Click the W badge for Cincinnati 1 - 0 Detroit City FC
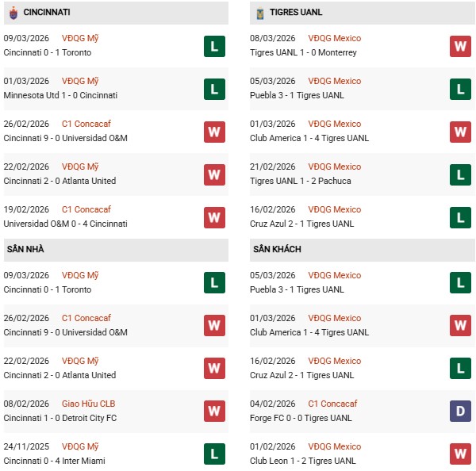Image resolution: width=476 pixels, height=471 pixels. tap(214, 412)
